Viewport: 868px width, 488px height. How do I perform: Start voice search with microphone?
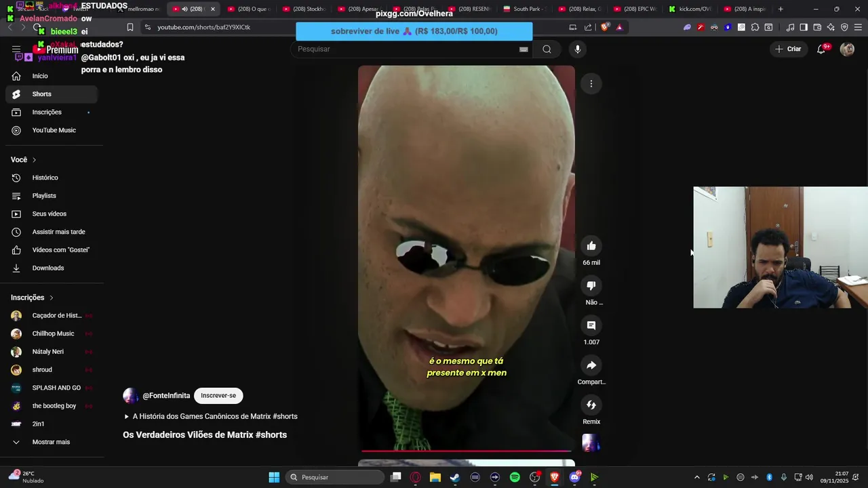click(578, 49)
